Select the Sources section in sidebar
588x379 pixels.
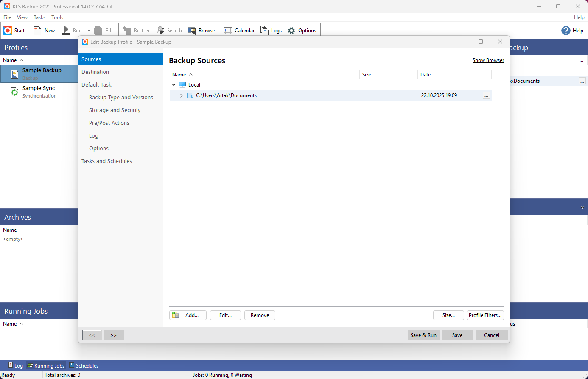click(120, 59)
